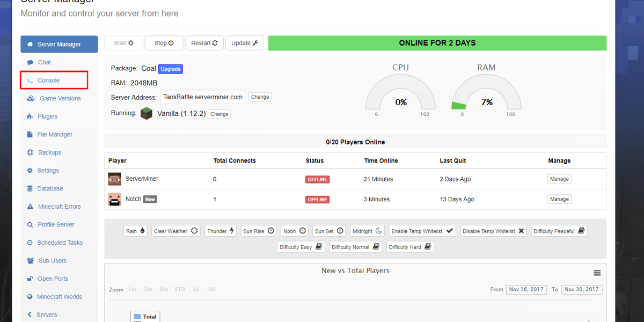The width and height of the screenshot is (644, 322).
Task: Manage the Notch player
Action: click(559, 199)
